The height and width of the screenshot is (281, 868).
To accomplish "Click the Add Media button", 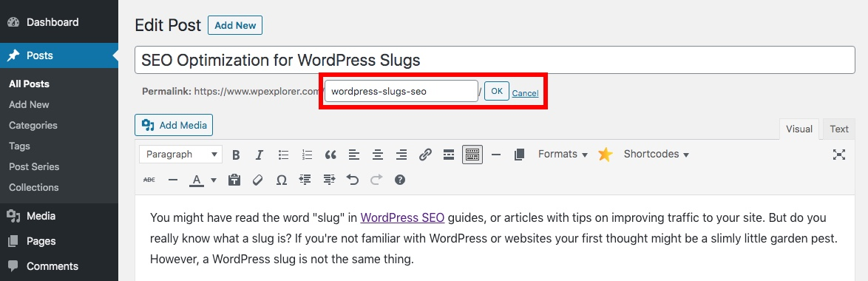I will point(174,125).
